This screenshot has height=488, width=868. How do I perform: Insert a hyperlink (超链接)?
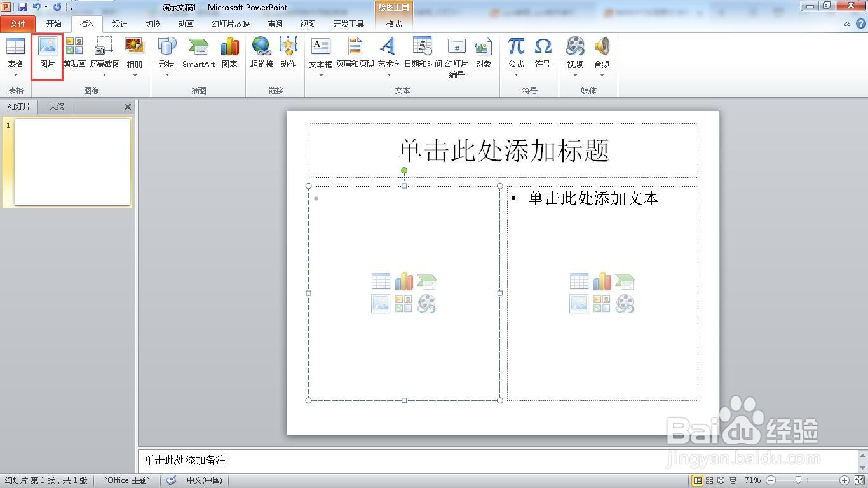tap(261, 52)
